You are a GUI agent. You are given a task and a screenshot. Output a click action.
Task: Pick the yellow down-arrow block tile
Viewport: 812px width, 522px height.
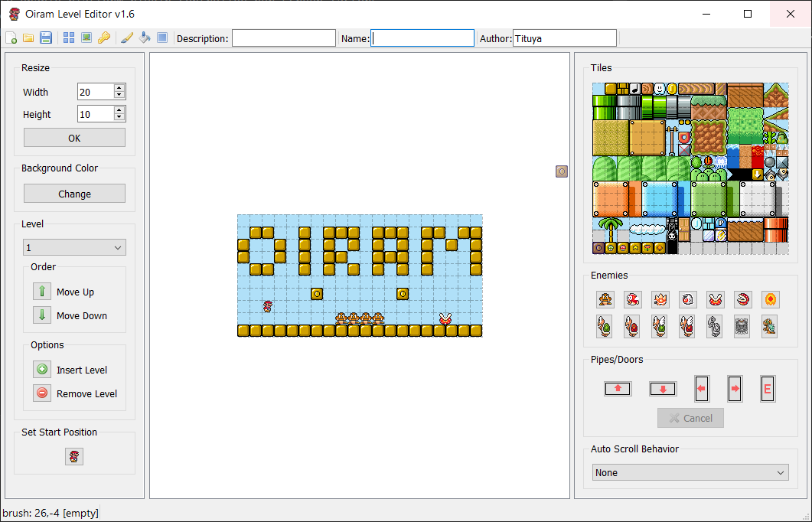point(758,175)
